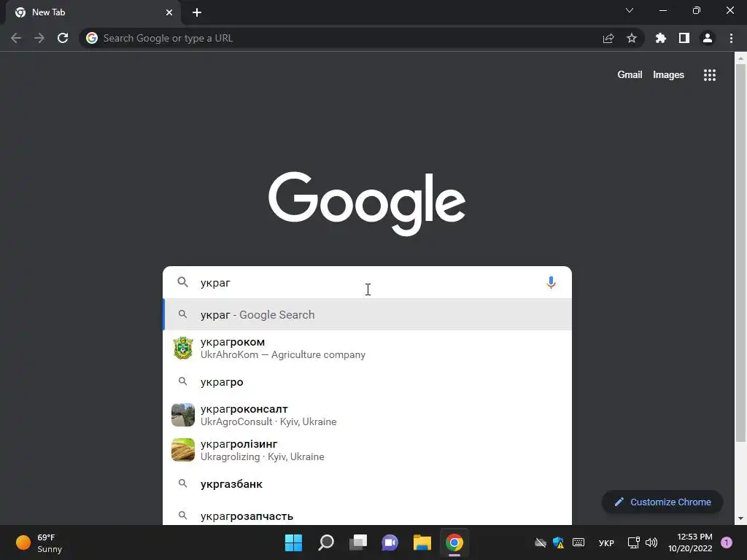Click the Chrome taskbar icon
Viewport: 747px width, 560px height.
point(454,542)
